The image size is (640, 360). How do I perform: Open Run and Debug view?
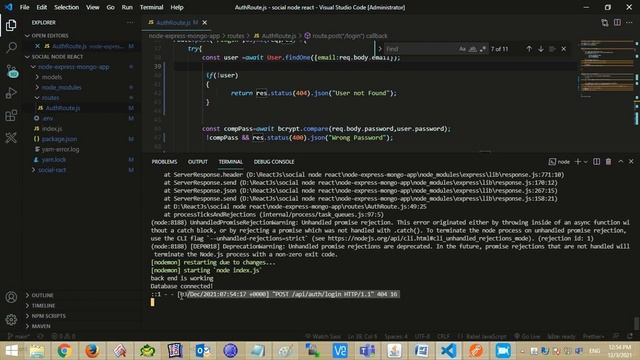point(11,93)
